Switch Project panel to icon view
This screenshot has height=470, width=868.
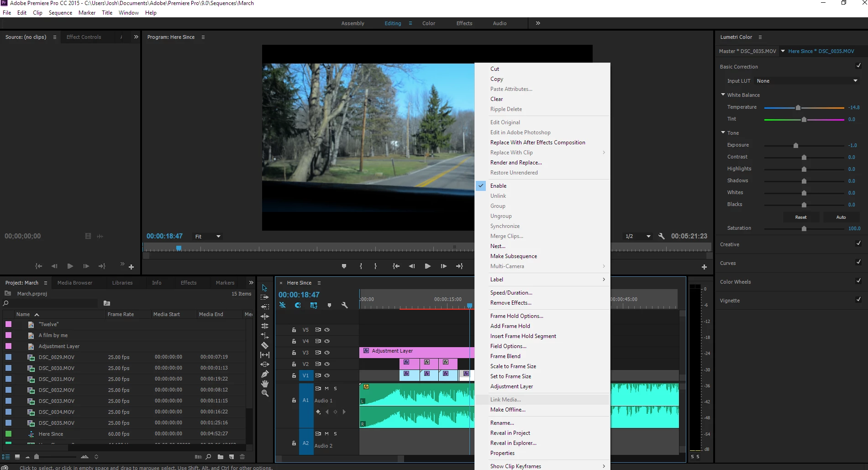(x=17, y=457)
